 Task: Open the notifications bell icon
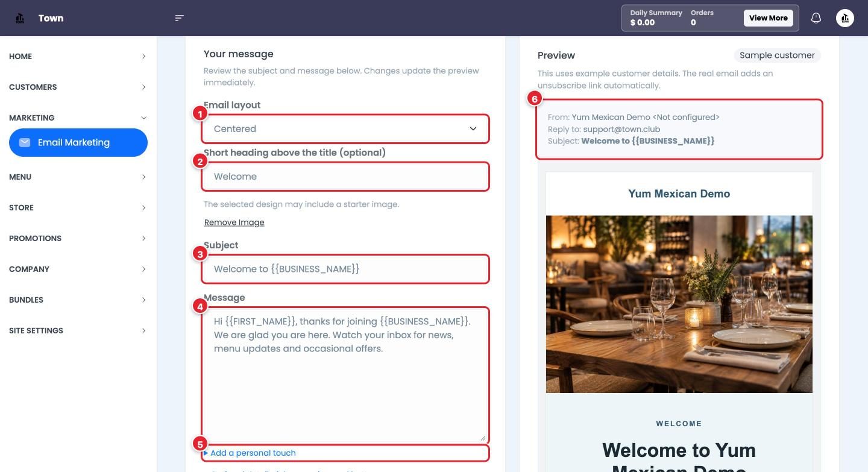tap(816, 18)
